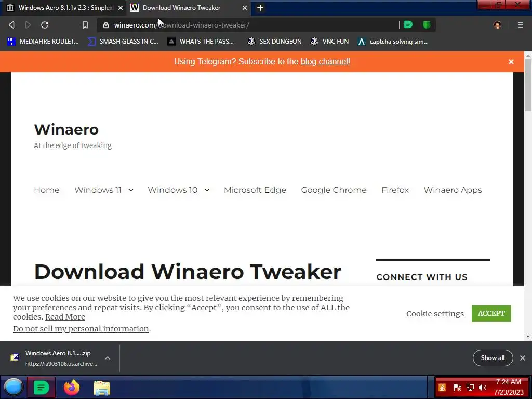This screenshot has height=399, width=532.
Task: Open Cookie settings
Action: coord(435,314)
